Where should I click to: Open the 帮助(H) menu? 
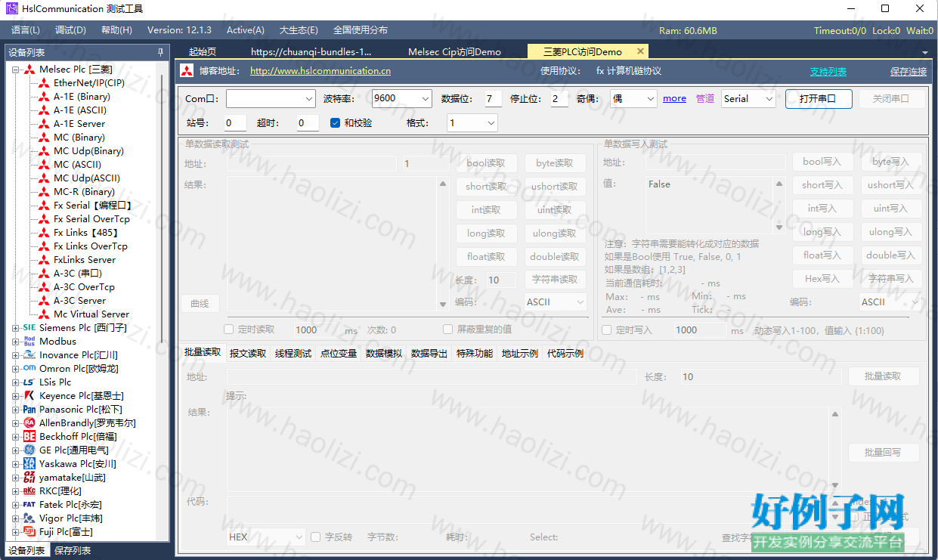pyautogui.click(x=116, y=30)
